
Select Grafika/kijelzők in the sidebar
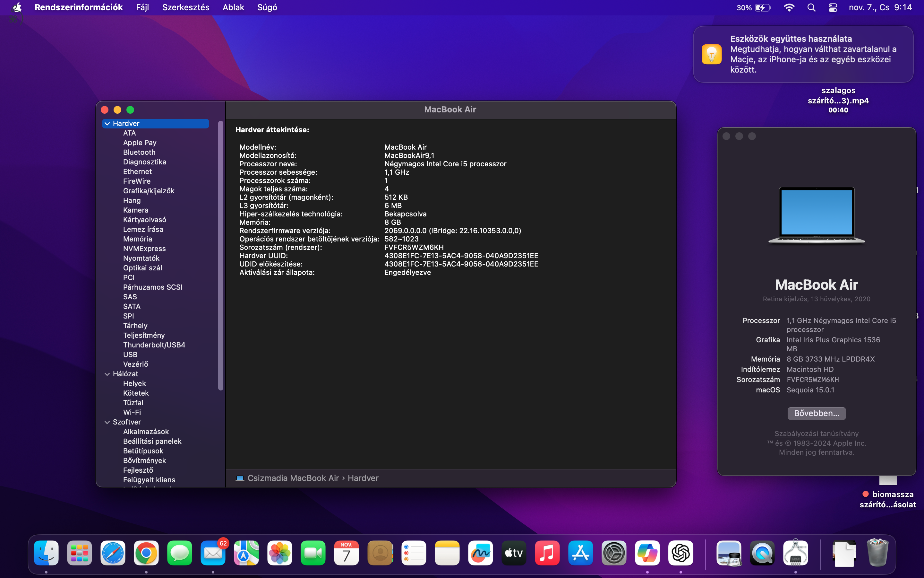click(x=149, y=191)
